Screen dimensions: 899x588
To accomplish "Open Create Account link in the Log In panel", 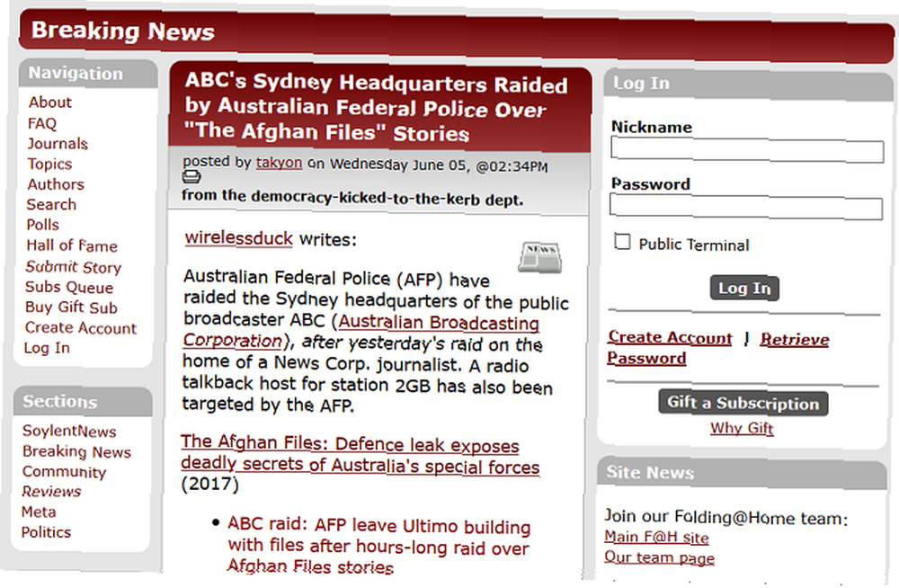I will coord(670,338).
